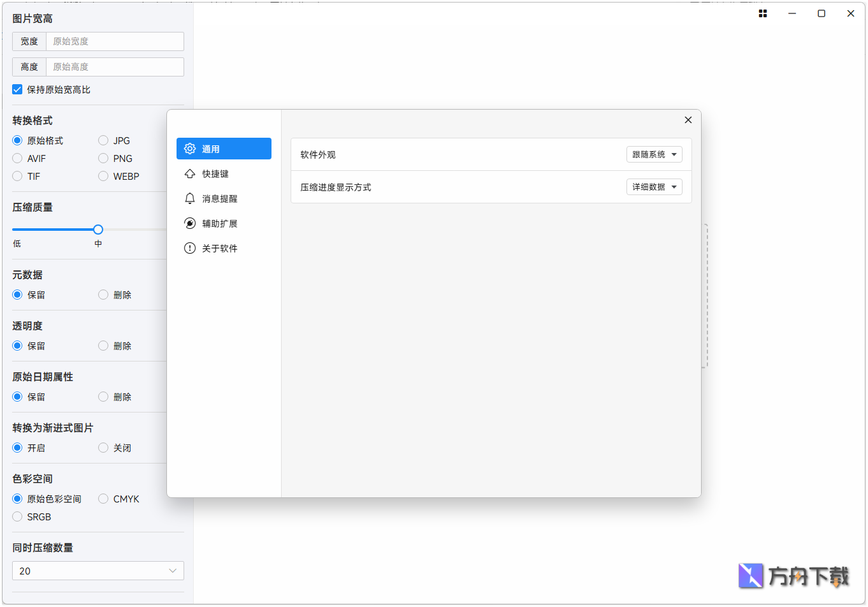Click the 消息提醒 menu label
Image resolution: width=868 pixels, height=607 pixels.
pyautogui.click(x=220, y=198)
